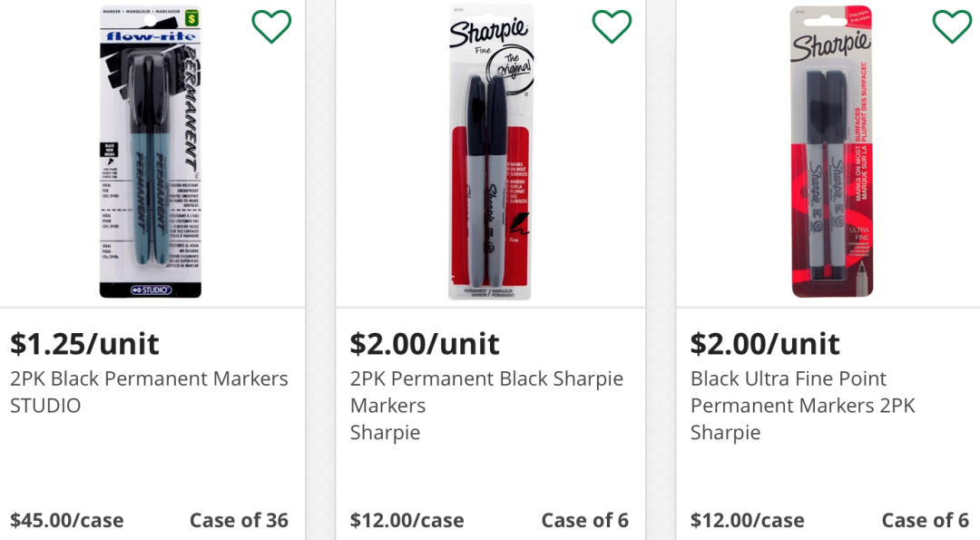This screenshot has height=540, width=980.
Task: Click Case of 6 on Ultra Fine Sharpie
Action: tap(925, 520)
